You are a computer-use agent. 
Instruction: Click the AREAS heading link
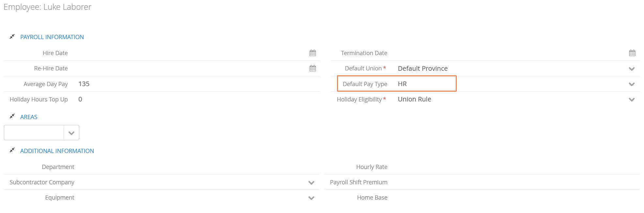29,117
